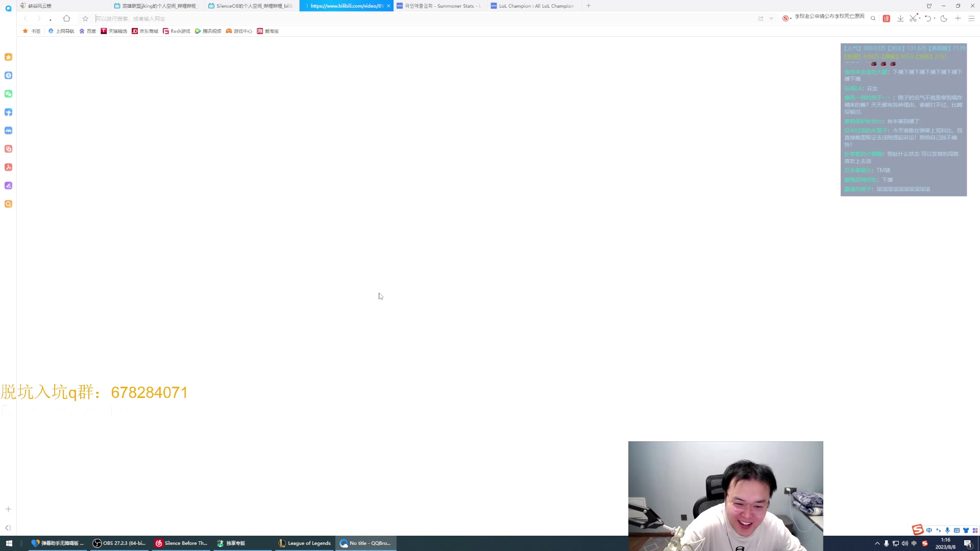Open 百度 bookmark link

(x=88, y=31)
